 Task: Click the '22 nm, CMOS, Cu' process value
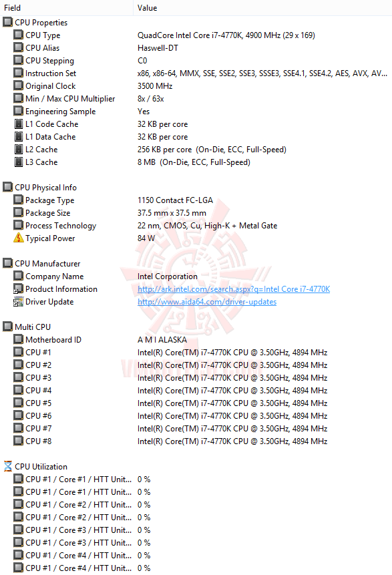pos(207,226)
